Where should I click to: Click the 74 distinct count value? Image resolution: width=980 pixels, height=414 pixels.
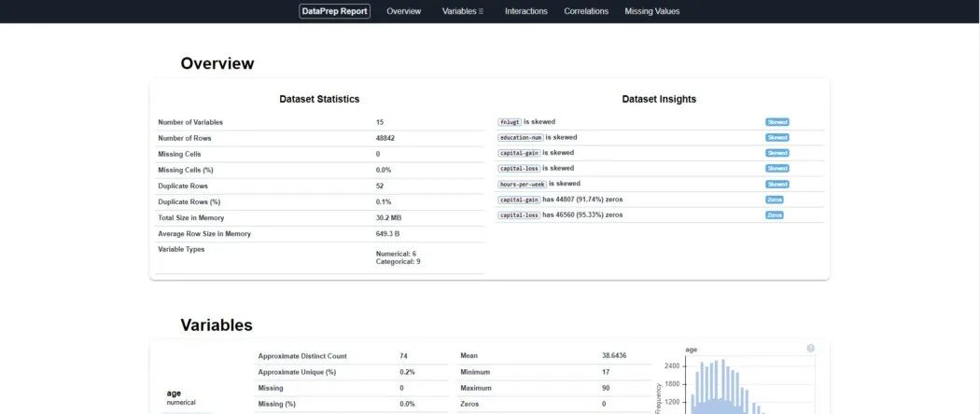404,356
